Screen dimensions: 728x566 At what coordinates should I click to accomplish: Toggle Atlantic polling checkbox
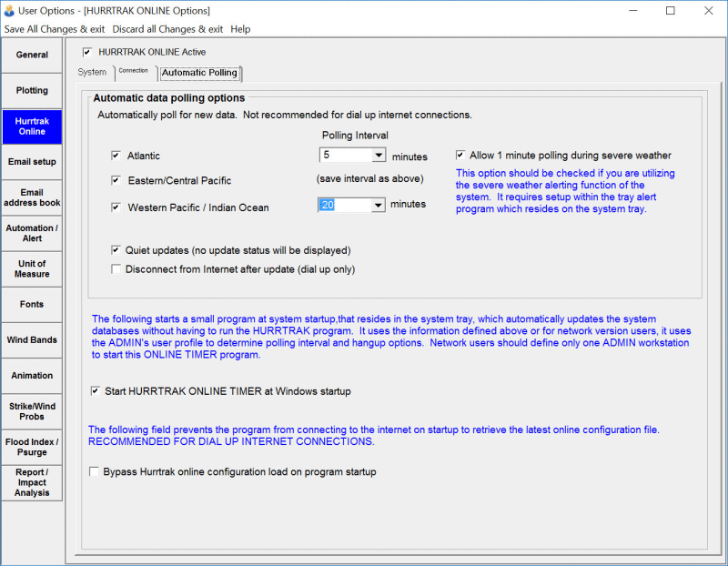point(116,156)
